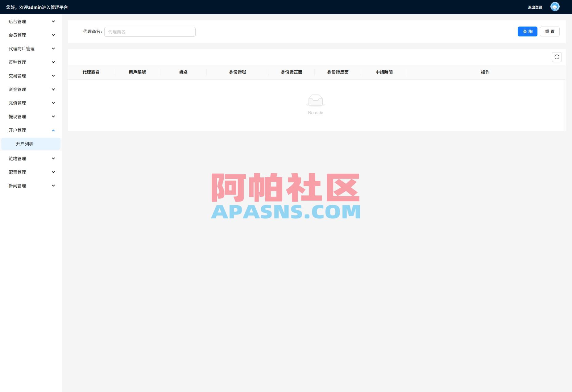This screenshot has height=392, width=572.
Task: Collapse the 开户管理 expanded section
Action: pyautogui.click(x=53, y=130)
